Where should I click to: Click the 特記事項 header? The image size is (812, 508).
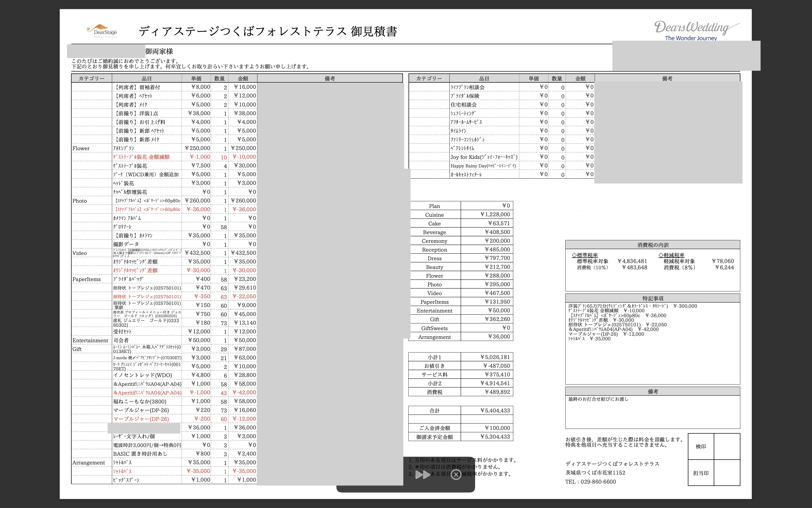[x=652, y=298]
